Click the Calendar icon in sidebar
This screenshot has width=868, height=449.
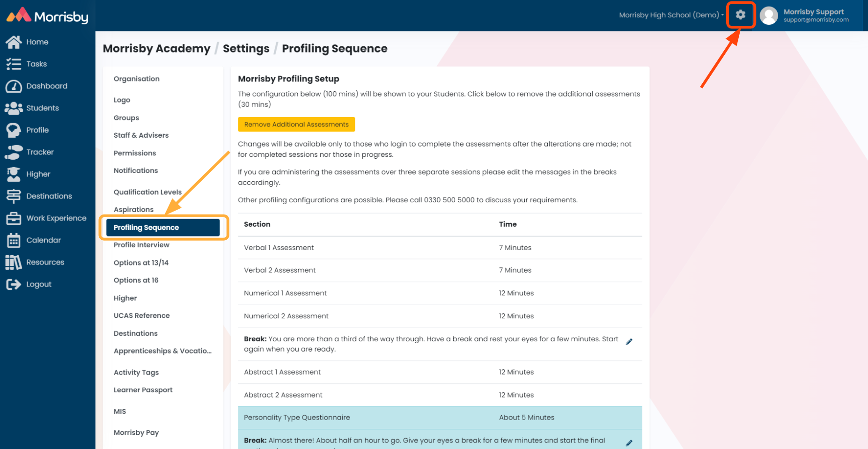point(14,240)
